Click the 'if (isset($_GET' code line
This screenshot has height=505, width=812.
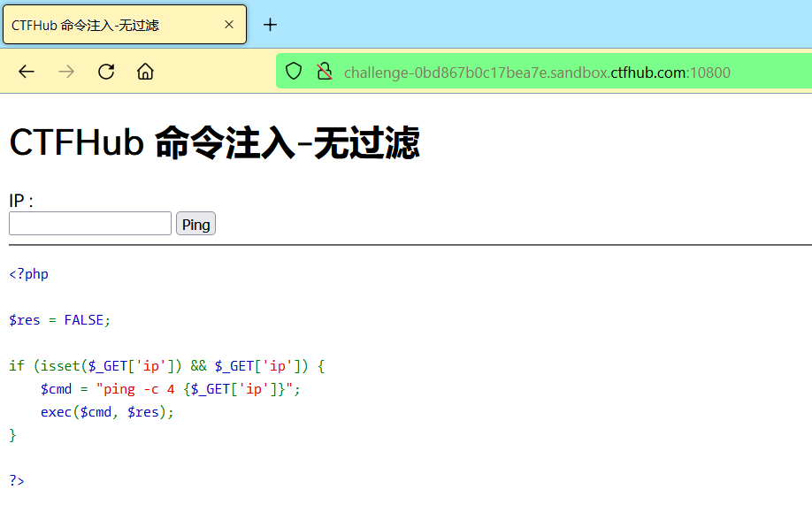[167, 366]
